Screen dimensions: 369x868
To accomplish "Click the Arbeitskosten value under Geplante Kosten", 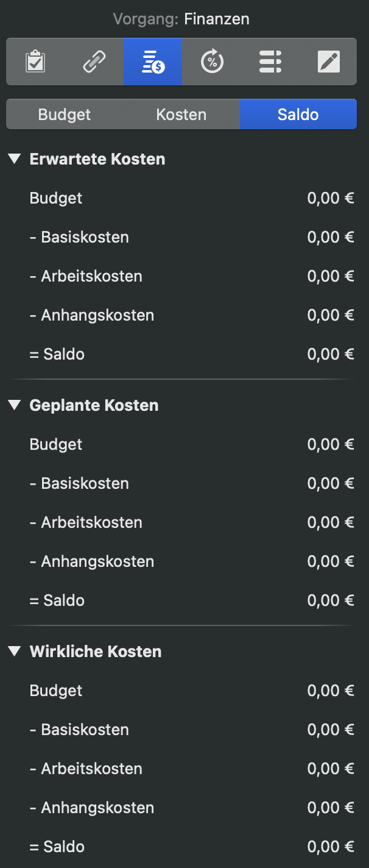I will tap(331, 522).
